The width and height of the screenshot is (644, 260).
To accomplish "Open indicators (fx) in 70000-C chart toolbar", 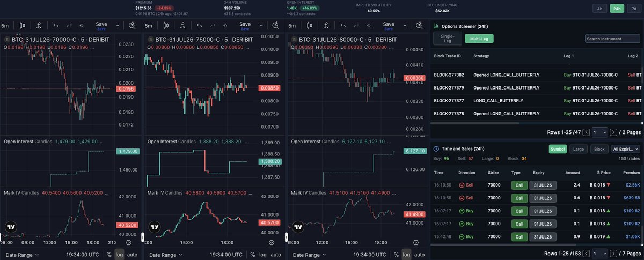I will click(39, 25).
